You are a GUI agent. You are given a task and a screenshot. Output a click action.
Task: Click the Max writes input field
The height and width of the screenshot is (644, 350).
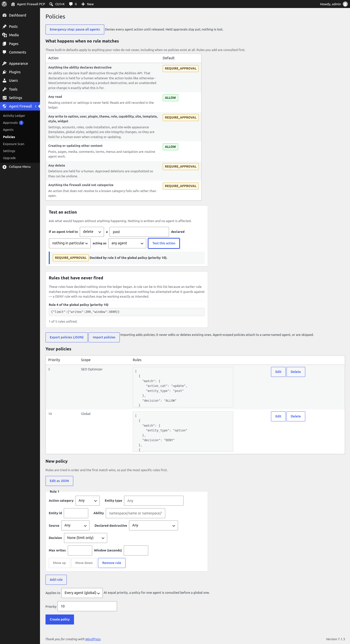(x=80, y=550)
